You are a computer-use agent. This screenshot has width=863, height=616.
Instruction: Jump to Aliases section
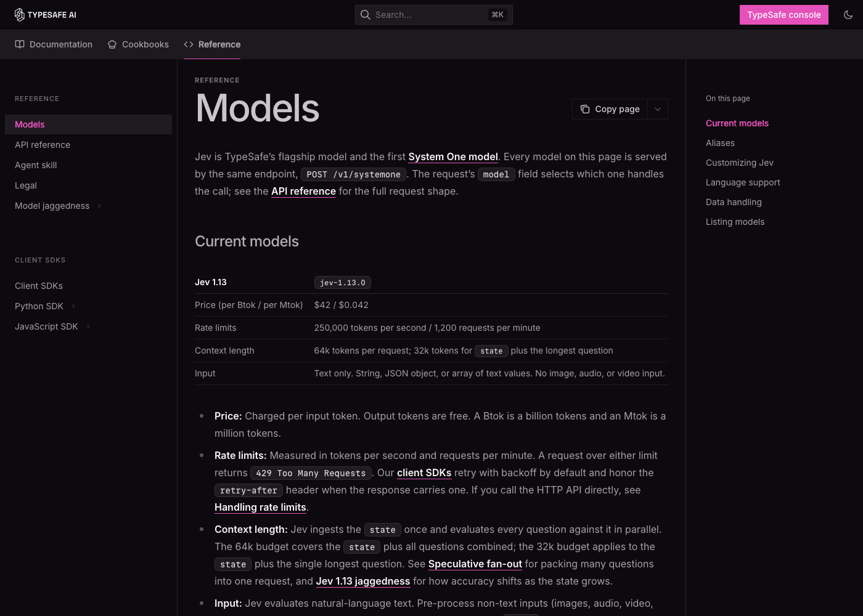[720, 143]
